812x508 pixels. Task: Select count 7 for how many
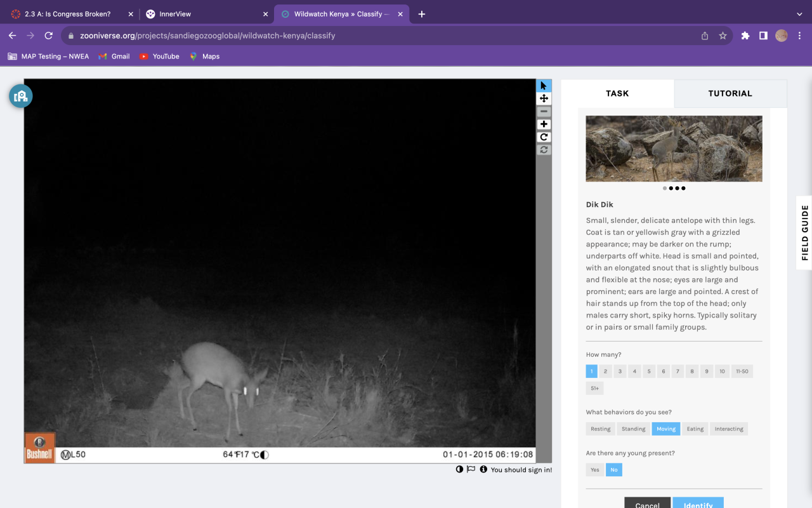pos(678,371)
